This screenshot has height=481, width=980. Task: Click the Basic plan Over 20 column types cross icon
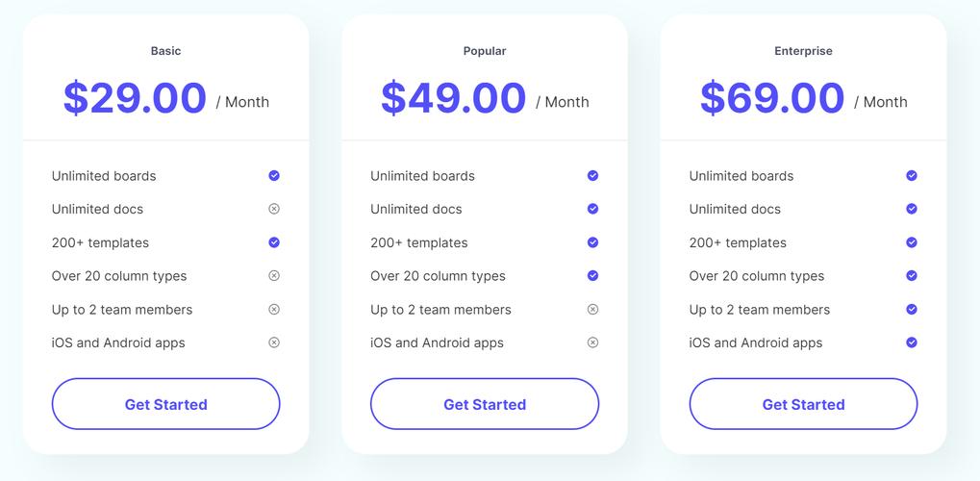click(274, 276)
